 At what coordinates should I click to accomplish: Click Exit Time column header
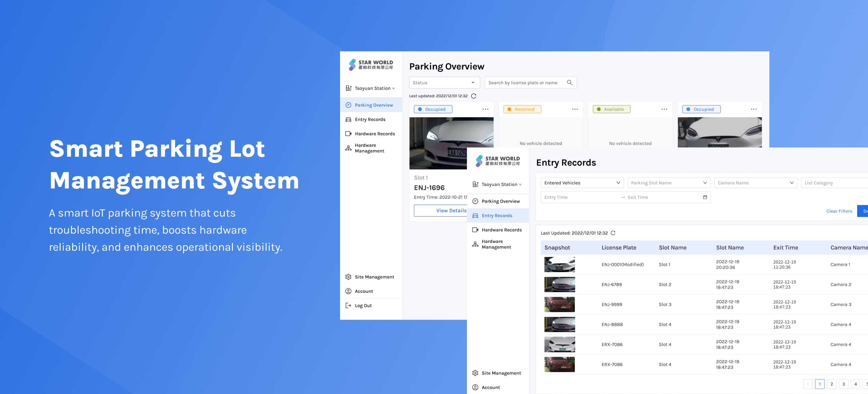(786, 247)
